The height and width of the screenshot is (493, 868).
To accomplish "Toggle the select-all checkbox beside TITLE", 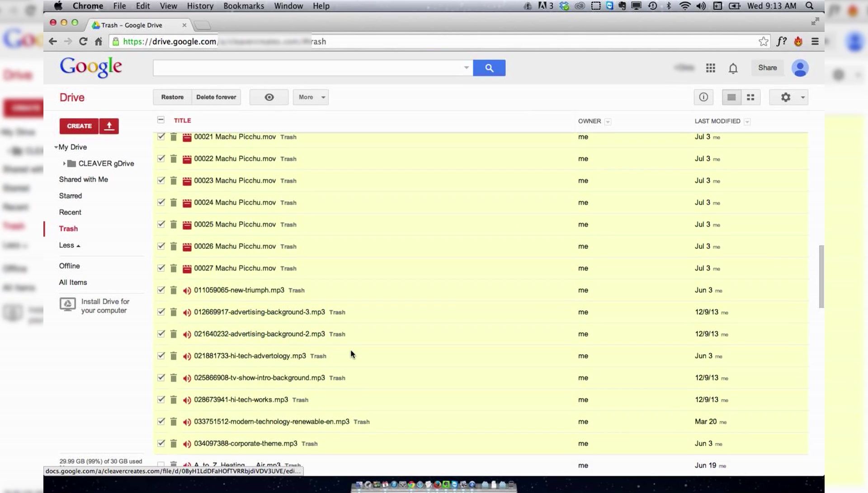I will pyautogui.click(x=161, y=120).
